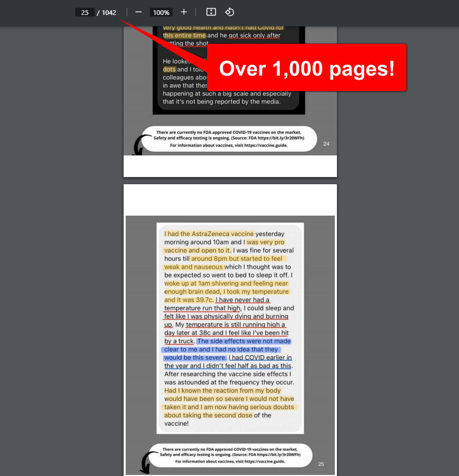Screen dimensions: 459x476
Task: Click the curved black arrow on page 25
Action: (145, 461)
